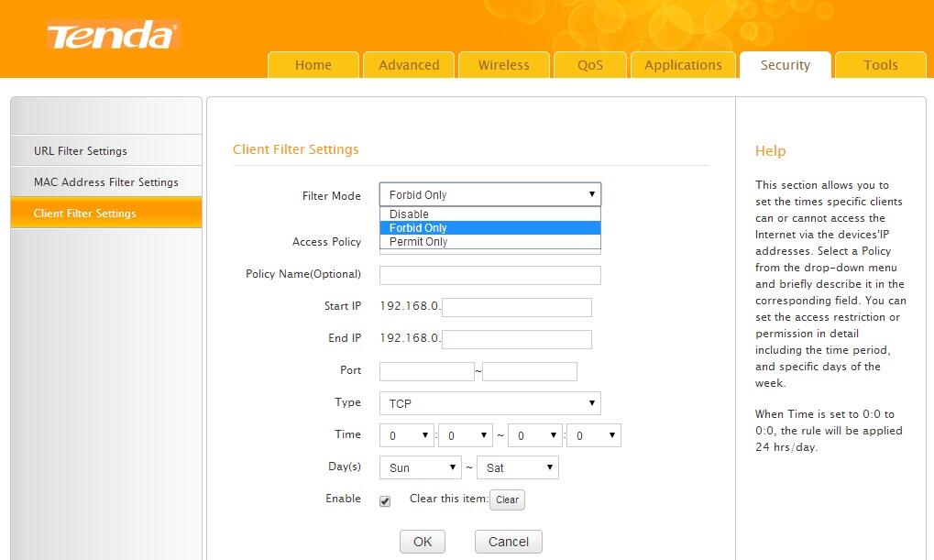Open the end hour Time dropdown
This screenshot has height=560, width=934.
point(535,435)
